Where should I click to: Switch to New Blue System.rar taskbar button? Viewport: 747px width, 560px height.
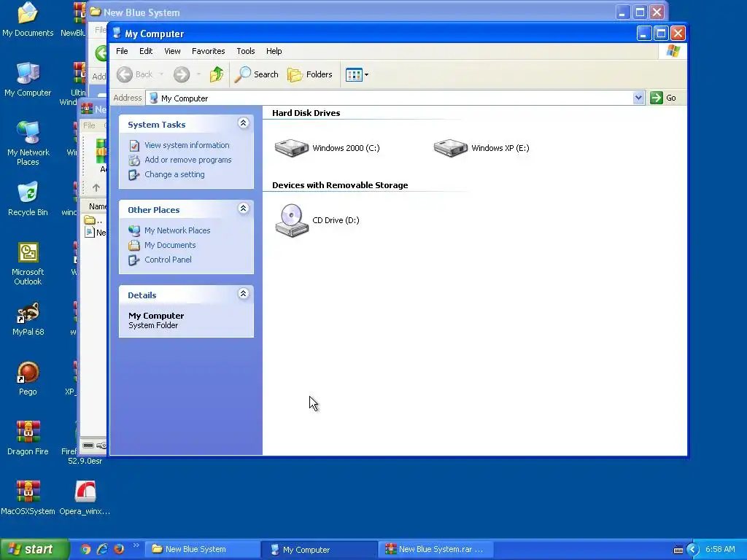[436, 550]
